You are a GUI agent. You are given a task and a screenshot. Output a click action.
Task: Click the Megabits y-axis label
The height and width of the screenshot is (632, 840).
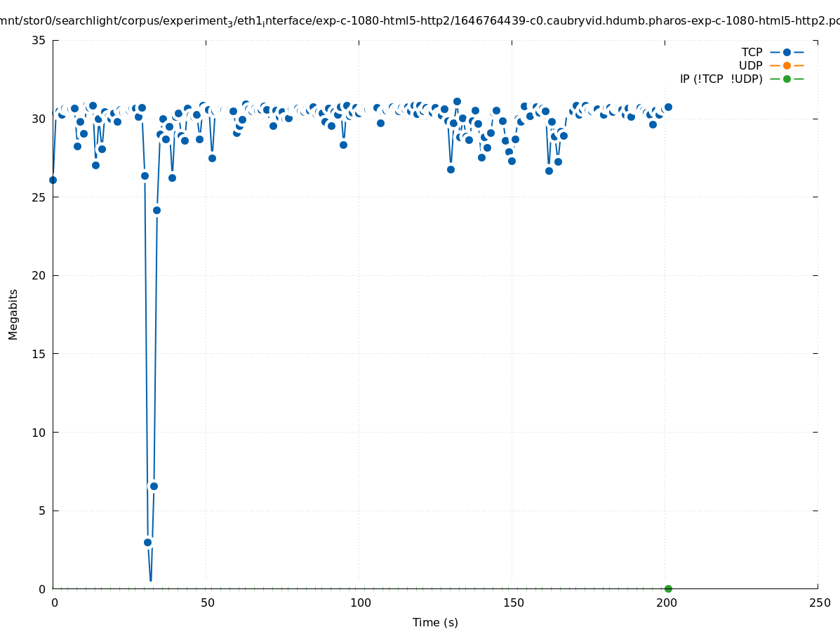pyautogui.click(x=13, y=314)
